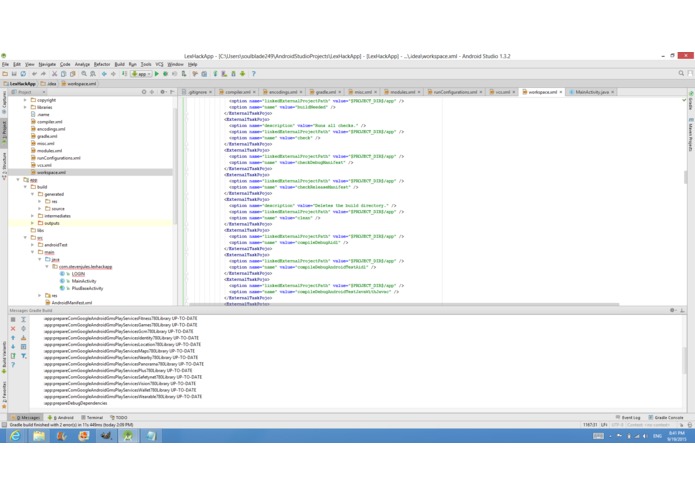Collapse the build folder
The width and height of the screenshot is (695, 494).
point(25,187)
